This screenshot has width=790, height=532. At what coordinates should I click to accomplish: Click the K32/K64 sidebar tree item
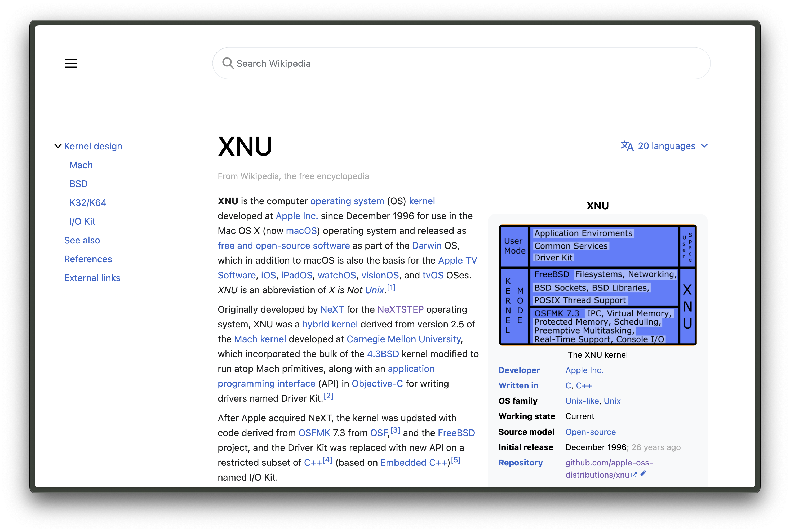tap(88, 202)
